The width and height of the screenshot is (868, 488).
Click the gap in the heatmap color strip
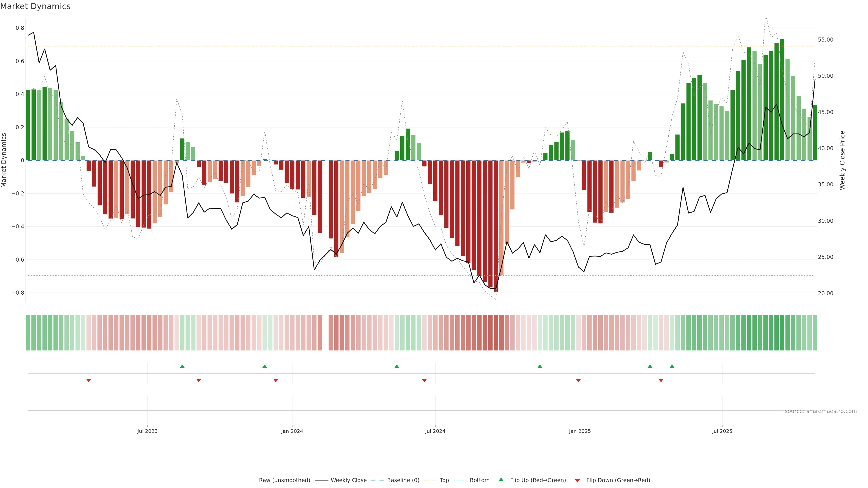[325, 333]
